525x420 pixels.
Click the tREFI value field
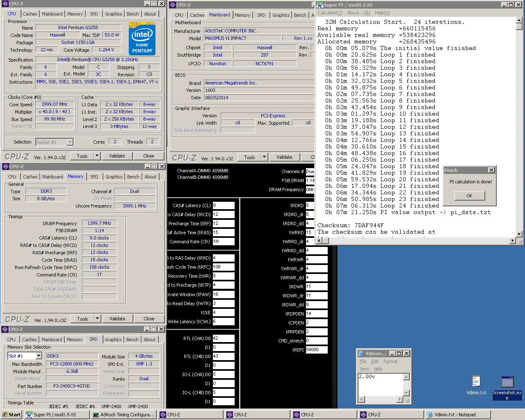317,349
